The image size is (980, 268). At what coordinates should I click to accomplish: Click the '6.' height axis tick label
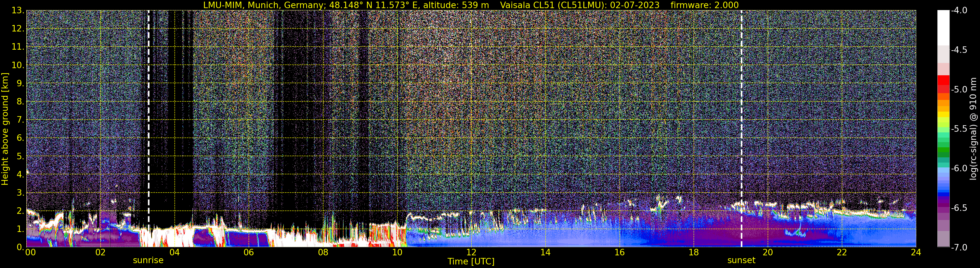tap(20, 138)
